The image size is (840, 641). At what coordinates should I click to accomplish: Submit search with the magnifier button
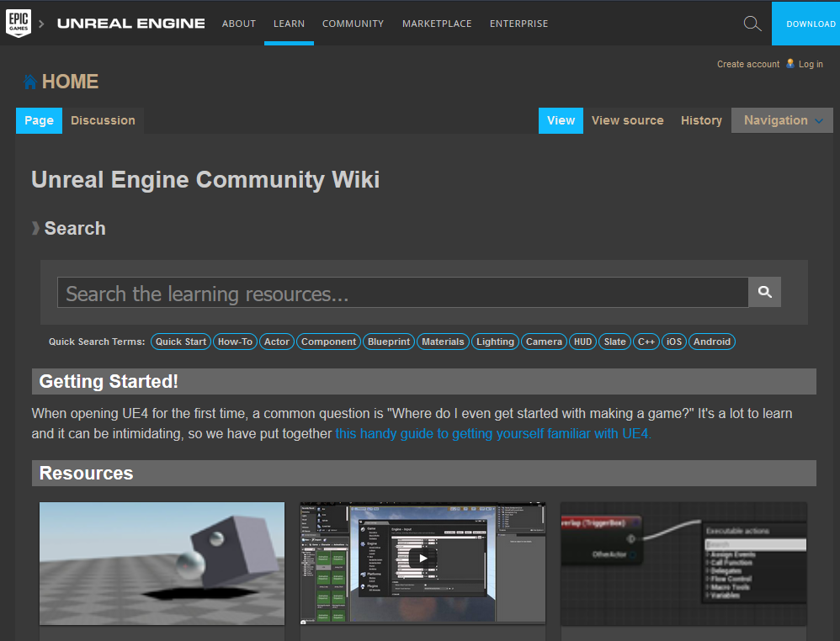(x=764, y=292)
